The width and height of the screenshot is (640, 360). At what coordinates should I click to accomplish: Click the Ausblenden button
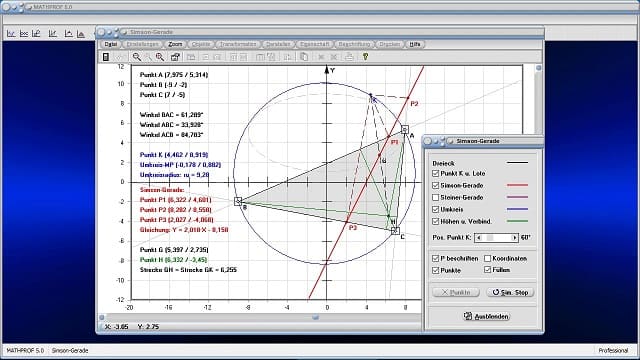(486, 316)
